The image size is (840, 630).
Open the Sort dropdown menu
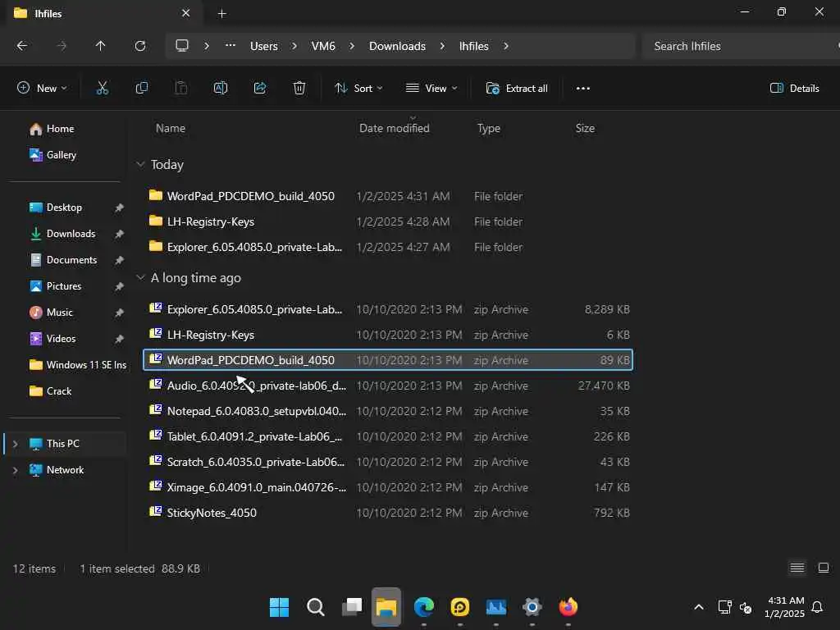tap(358, 89)
